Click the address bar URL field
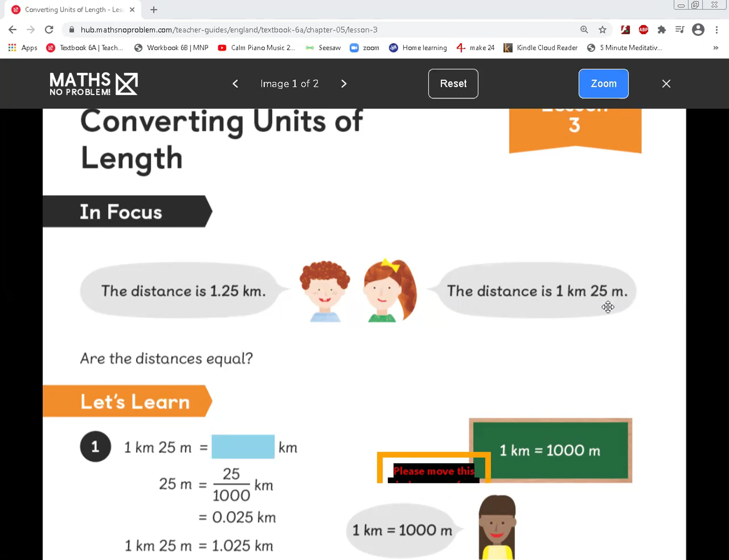The width and height of the screenshot is (729, 560). 300,30
